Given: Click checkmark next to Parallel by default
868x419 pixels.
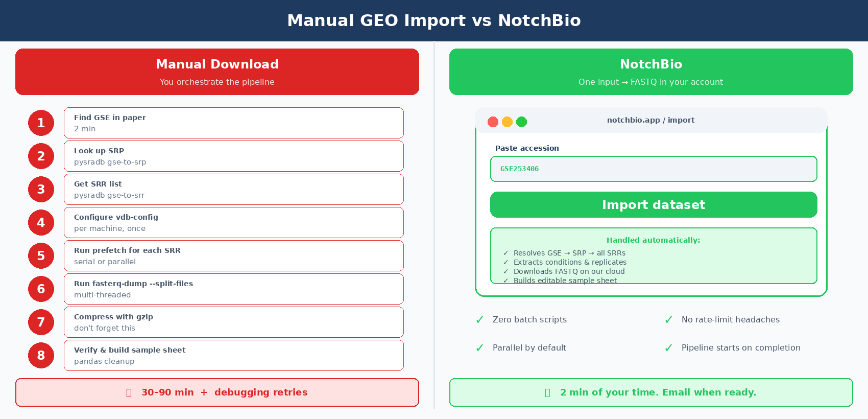Looking at the screenshot, I should coord(479,348).
